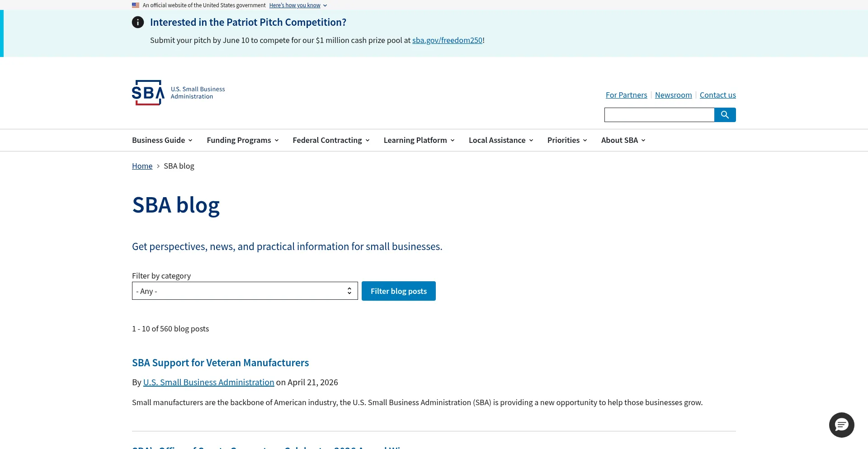Image resolution: width=868 pixels, height=449 pixels.
Task: Click the 'An official website' government notice text
Action: point(204,5)
